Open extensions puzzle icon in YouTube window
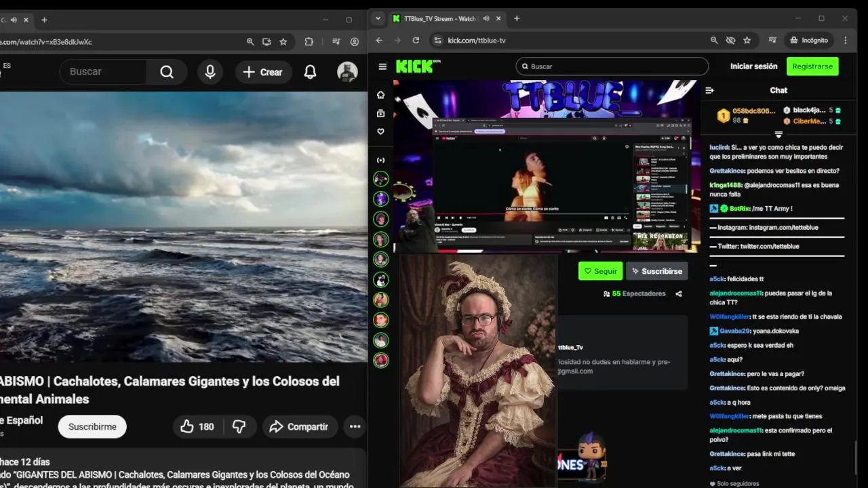 click(309, 41)
